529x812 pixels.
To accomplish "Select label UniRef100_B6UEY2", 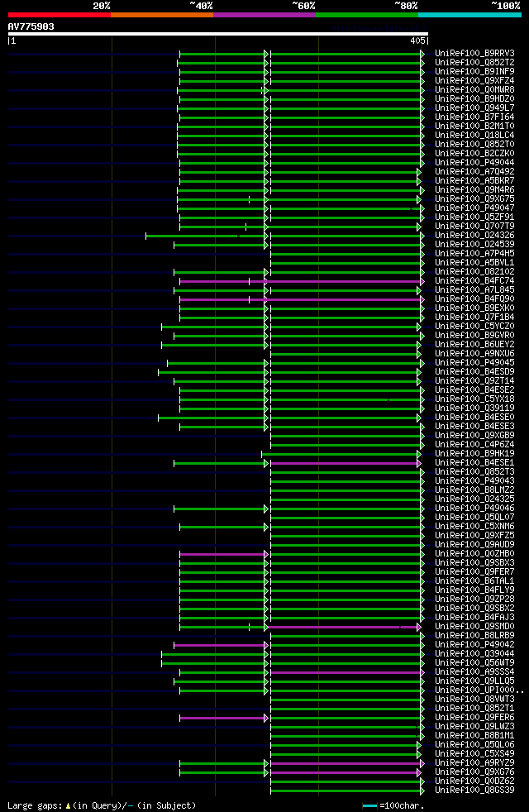I will pyautogui.click(x=474, y=344).
